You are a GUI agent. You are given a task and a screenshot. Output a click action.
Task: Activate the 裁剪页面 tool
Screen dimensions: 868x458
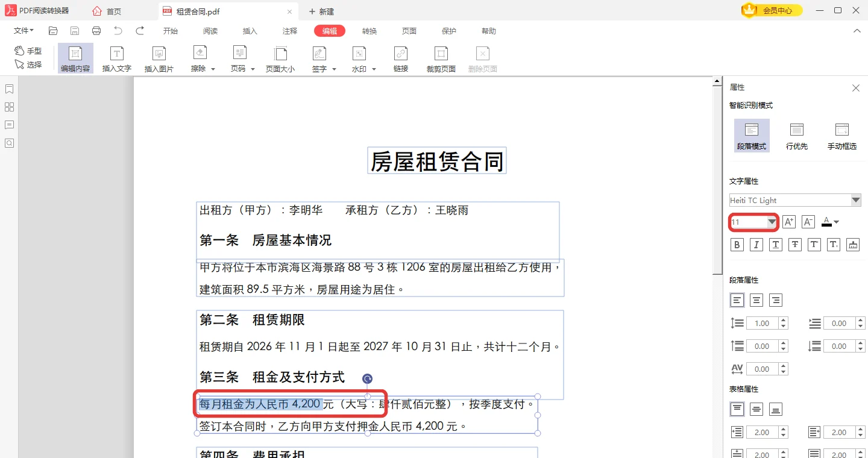click(x=441, y=58)
